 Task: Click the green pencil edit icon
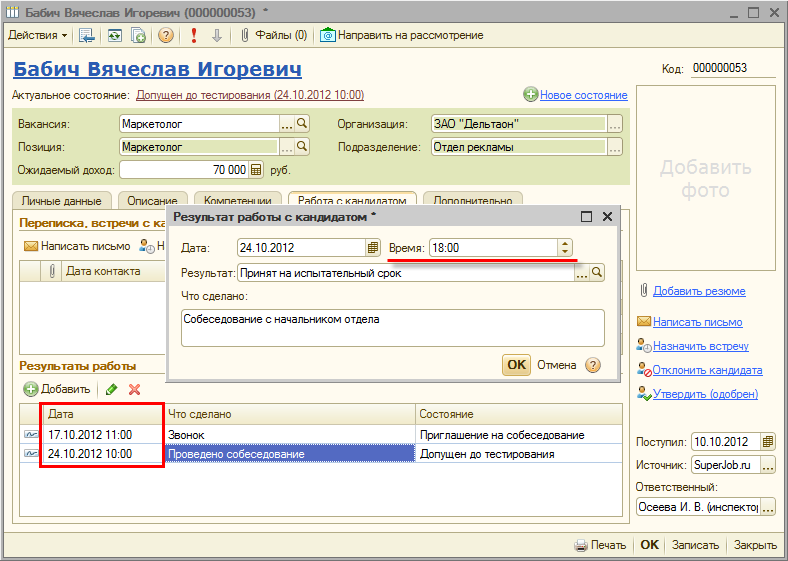click(x=112, y=390)
